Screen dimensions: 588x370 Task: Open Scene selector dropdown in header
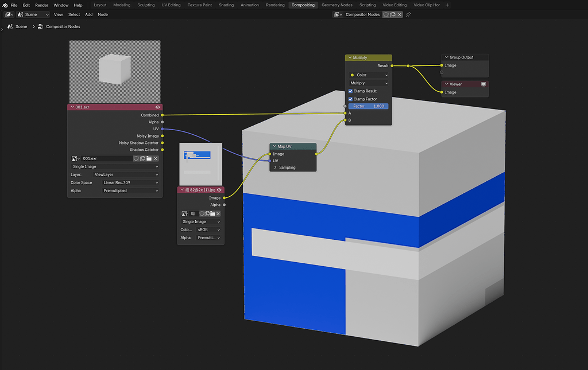(34, 14)
